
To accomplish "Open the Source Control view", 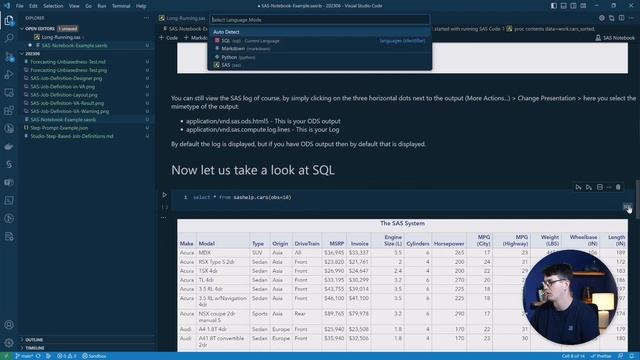I will [x=9, y=56].
